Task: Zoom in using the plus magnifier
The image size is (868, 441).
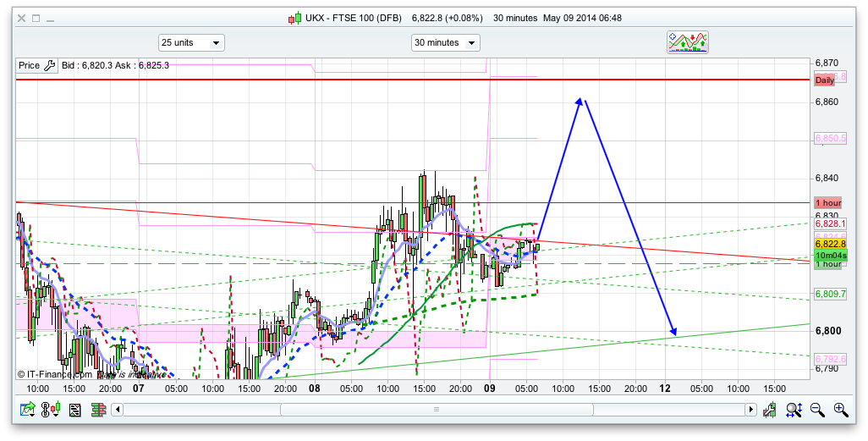Action: (x=841, y=410)
